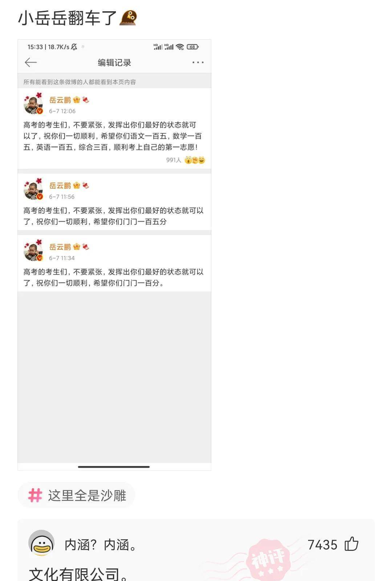Open the embedded edit-history screenshot image
The image size is (392, 581).
[114, 255]
